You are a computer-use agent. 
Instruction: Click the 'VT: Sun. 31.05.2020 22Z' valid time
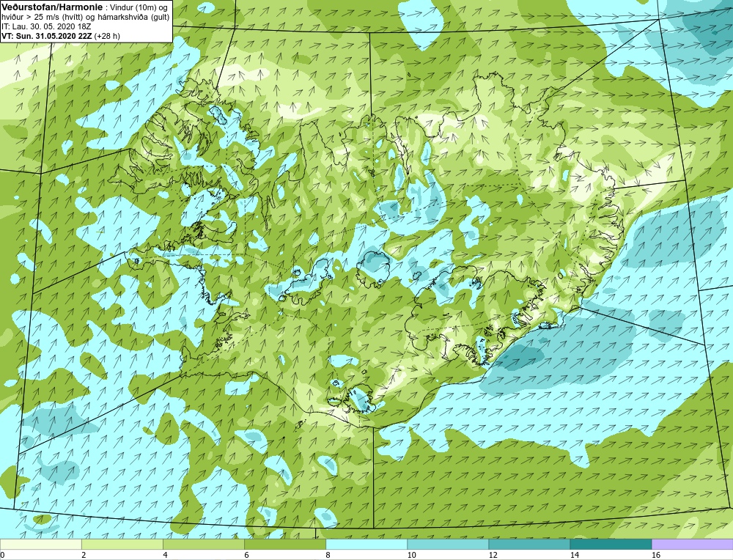coord(47,36)
